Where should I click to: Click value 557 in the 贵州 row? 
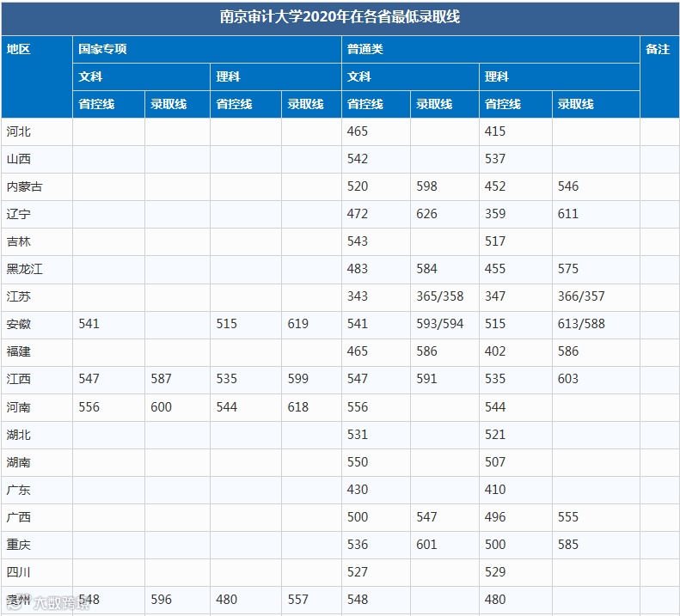(x=298, y=600)
